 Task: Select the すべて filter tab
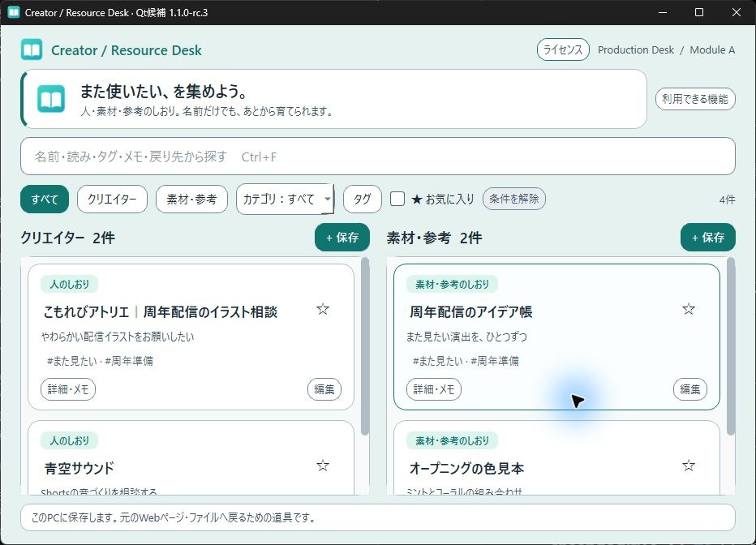45,199
